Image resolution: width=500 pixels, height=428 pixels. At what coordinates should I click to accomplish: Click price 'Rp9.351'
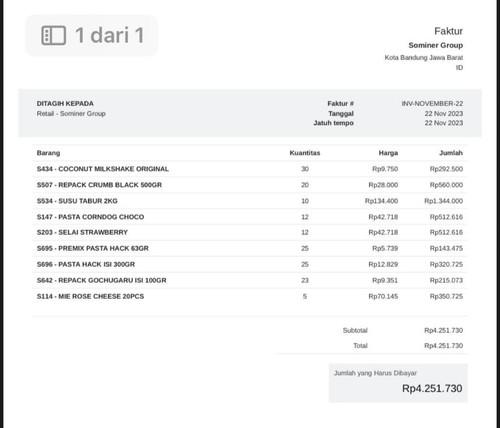(x=385, y=280)
